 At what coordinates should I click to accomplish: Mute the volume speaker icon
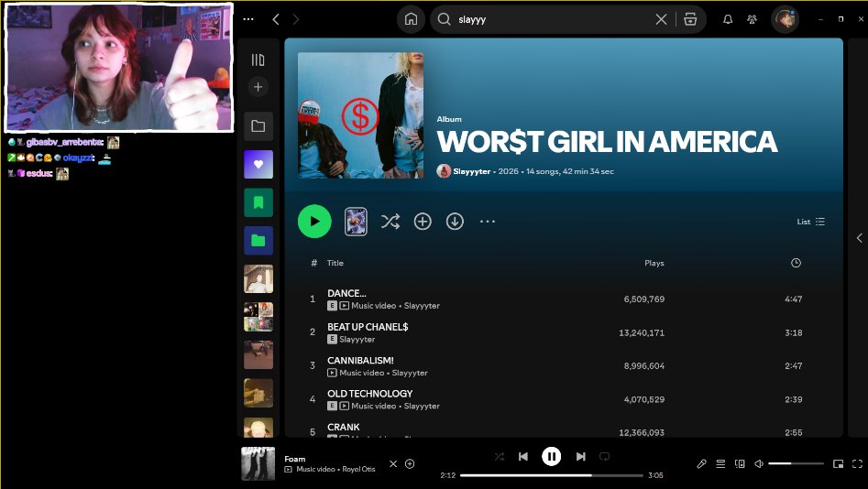pyautogui.click(x=759, y=463)
